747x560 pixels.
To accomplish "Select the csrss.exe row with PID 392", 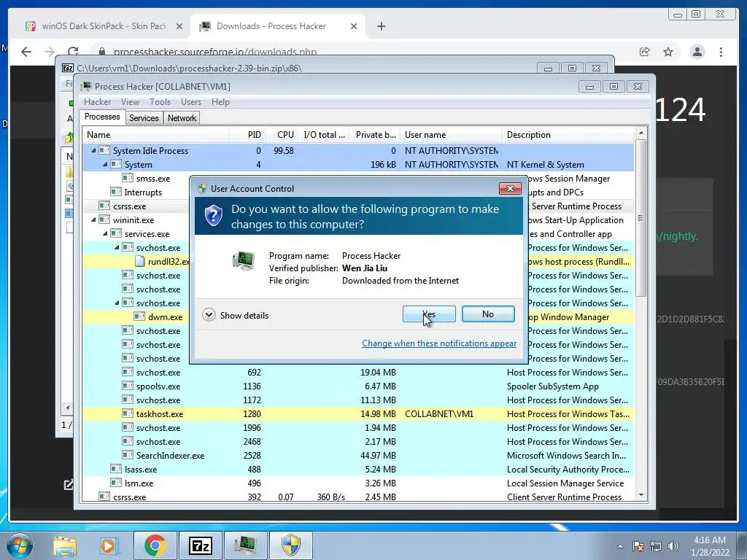I will tap(358, 497).
